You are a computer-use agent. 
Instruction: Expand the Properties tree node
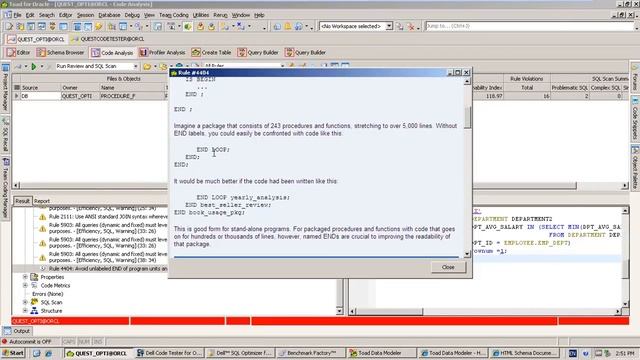pos(25,277)
